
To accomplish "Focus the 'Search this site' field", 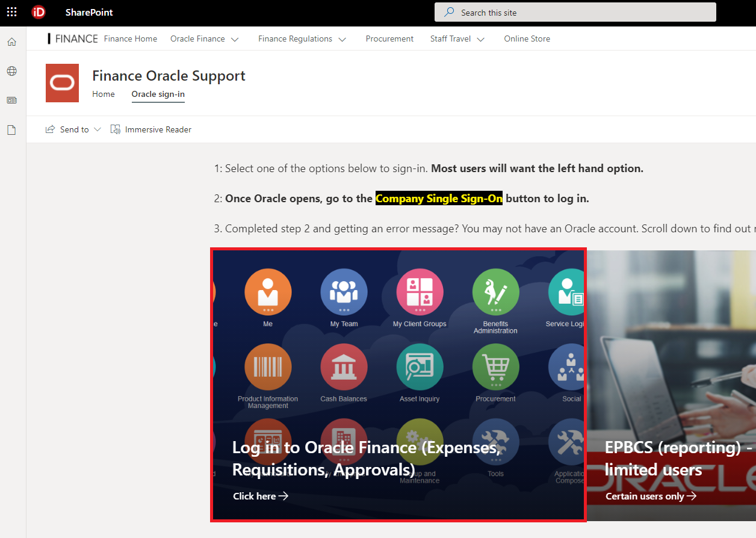I will [x=575, y=12].
